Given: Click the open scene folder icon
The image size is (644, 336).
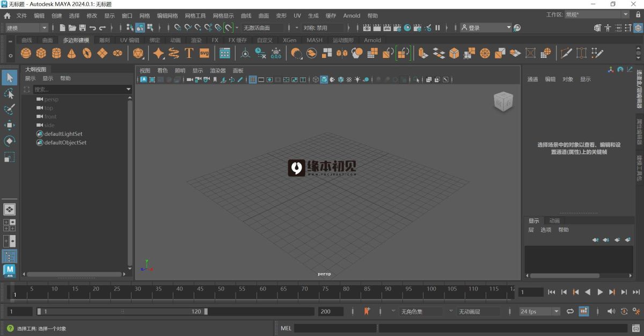Looking at the screenshot, I should (72, 27).
